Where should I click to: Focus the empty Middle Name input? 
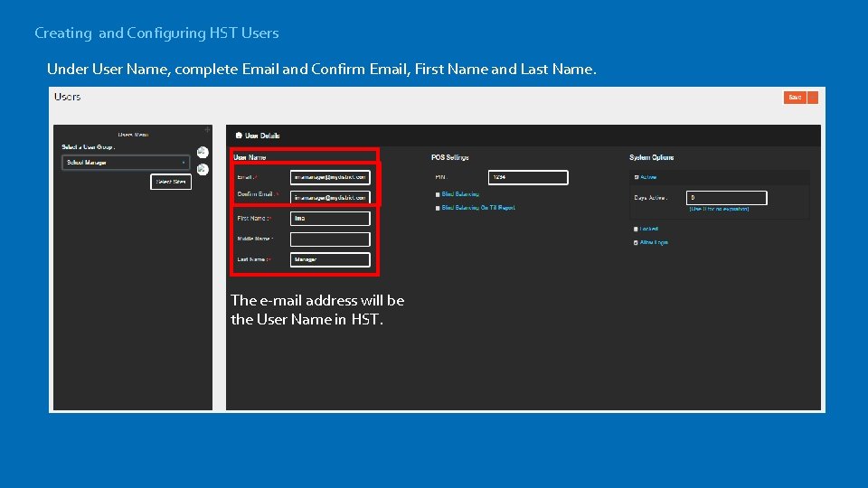pyautogui.click(x=330, y=239)
